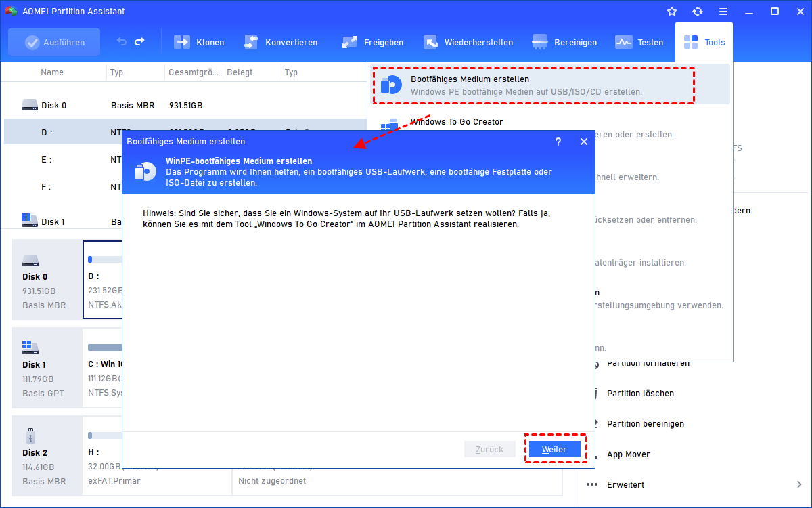This screenshot has width=812, height=508.
Task: Click the help question mark in dialog
Action: (558, 142)
